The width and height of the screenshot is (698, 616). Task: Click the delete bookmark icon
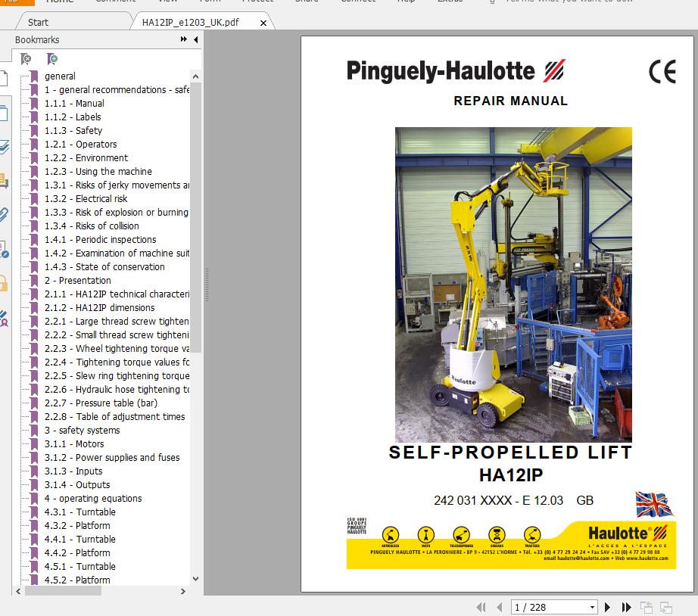pos(25,58)
